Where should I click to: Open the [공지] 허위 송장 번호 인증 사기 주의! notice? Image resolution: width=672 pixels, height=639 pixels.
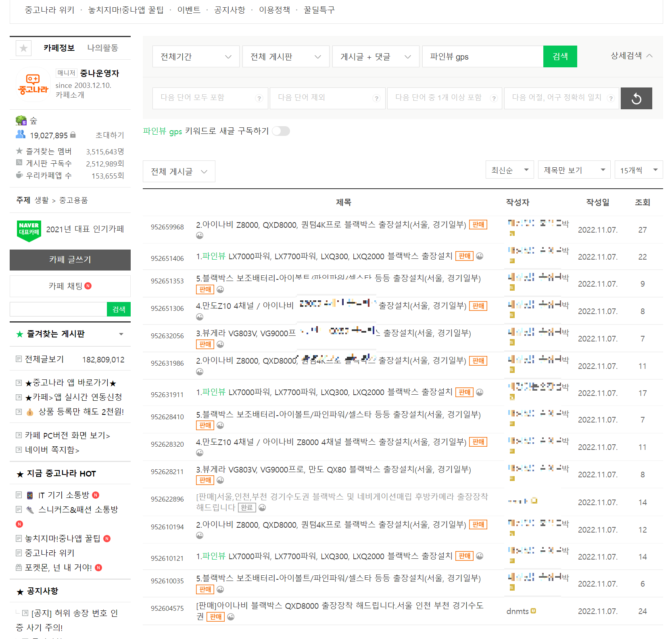(67, 620)
